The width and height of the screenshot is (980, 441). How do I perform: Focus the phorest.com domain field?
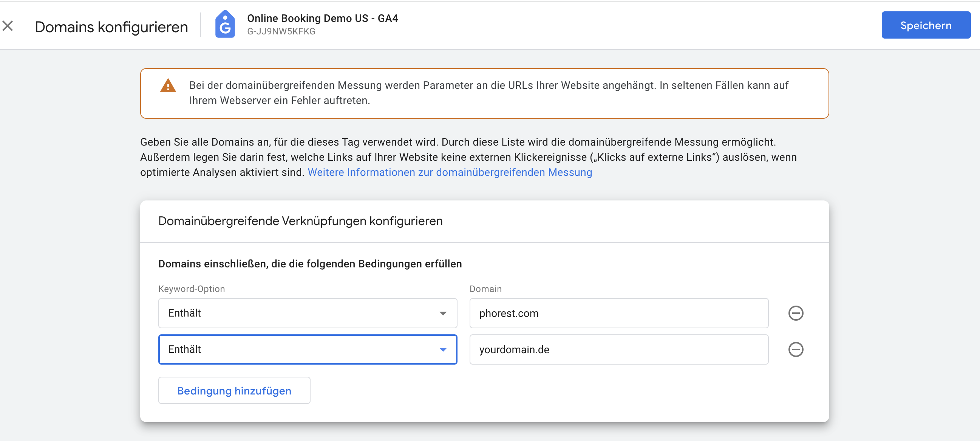click(x=618, y=313)
